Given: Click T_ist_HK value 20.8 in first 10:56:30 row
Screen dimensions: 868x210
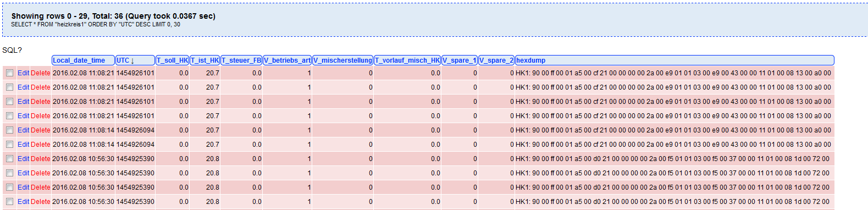Looking at the screenshot, I should coord(213,159).
